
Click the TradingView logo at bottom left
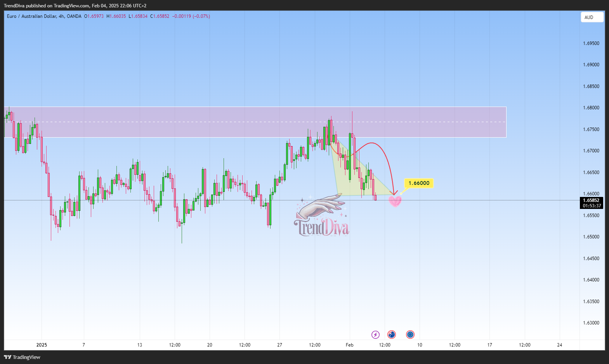22,357
